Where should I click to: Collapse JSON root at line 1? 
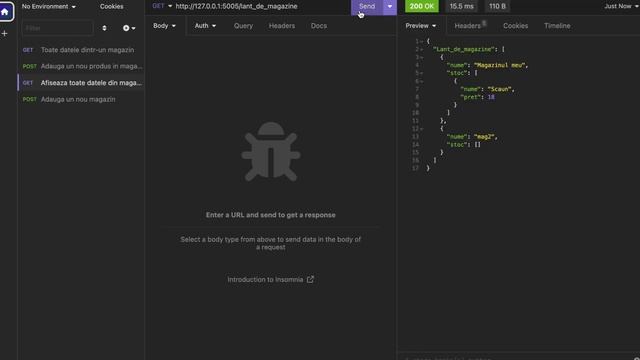[422, 42]
